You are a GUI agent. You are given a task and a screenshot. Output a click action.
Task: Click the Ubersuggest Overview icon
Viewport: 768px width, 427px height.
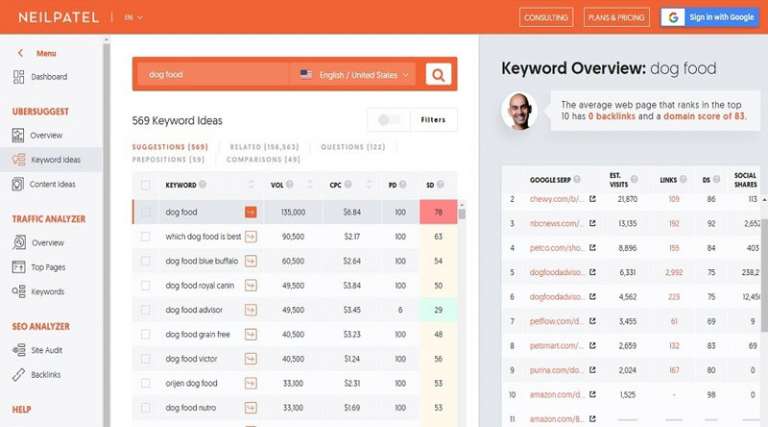click(x=18, y=136)
